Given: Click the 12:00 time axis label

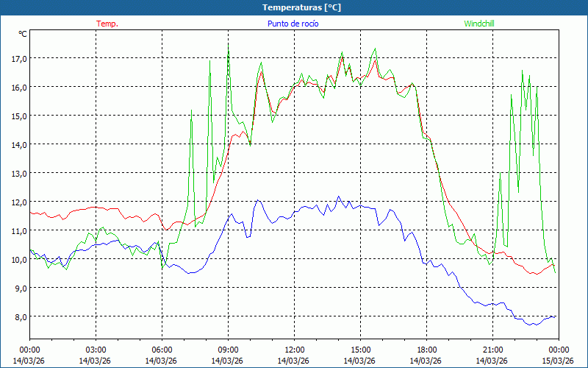Looking at the screenshot, I should click(x=294, y=350).
